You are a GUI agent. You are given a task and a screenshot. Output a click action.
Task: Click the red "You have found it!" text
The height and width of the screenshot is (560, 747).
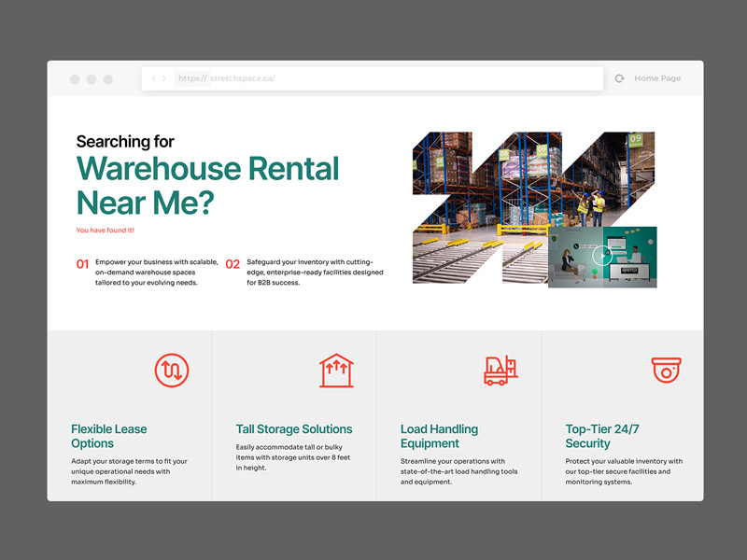106,230
